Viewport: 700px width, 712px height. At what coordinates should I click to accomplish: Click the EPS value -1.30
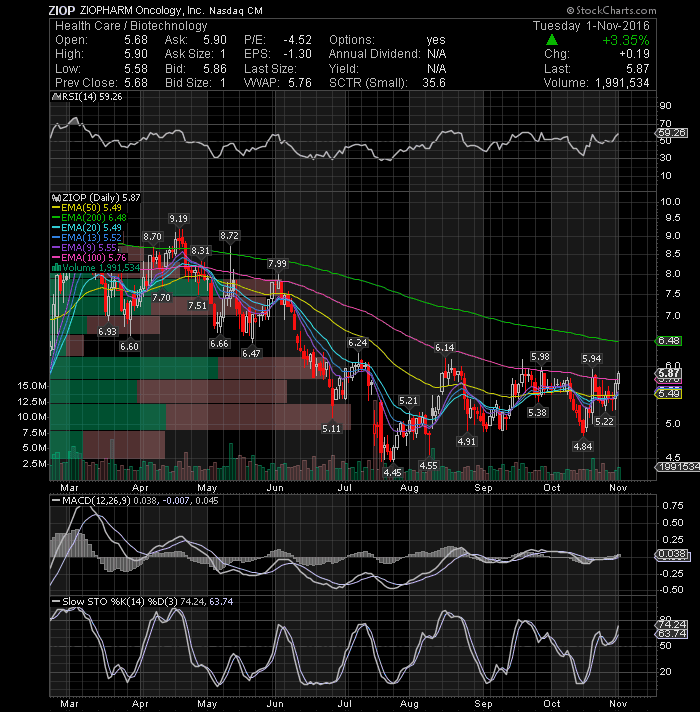tap(297, 54)
